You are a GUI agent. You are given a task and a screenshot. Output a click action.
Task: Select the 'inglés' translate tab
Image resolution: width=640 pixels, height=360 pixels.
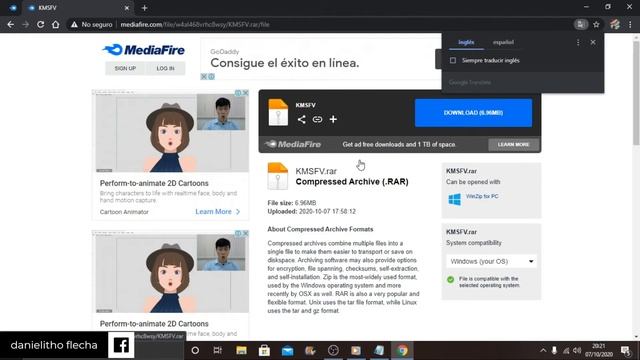(466, 42)
